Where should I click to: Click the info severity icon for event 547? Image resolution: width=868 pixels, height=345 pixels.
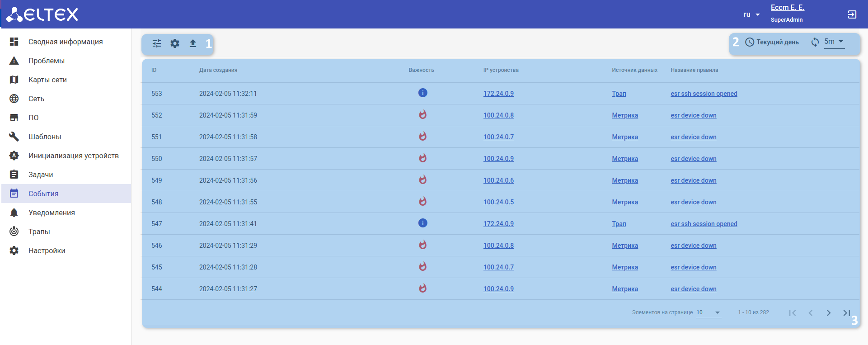click(x=422, y=223)
